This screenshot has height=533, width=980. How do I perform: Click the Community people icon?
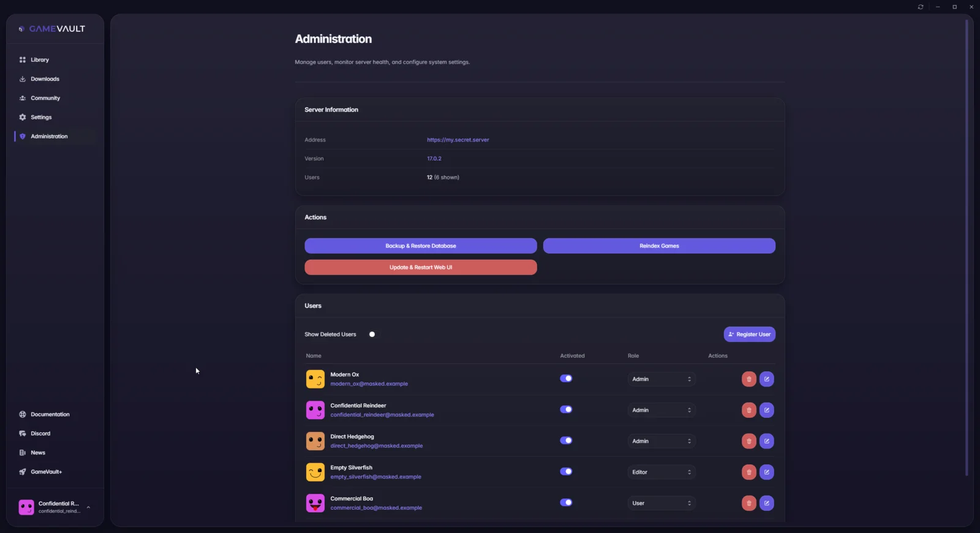click(23, 98)
